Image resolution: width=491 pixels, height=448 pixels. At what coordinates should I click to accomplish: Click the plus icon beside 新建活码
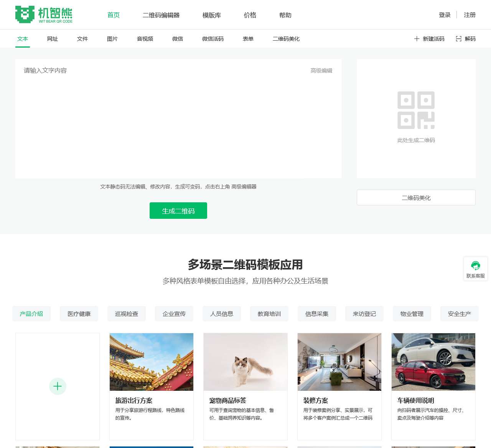click(417, 39)
